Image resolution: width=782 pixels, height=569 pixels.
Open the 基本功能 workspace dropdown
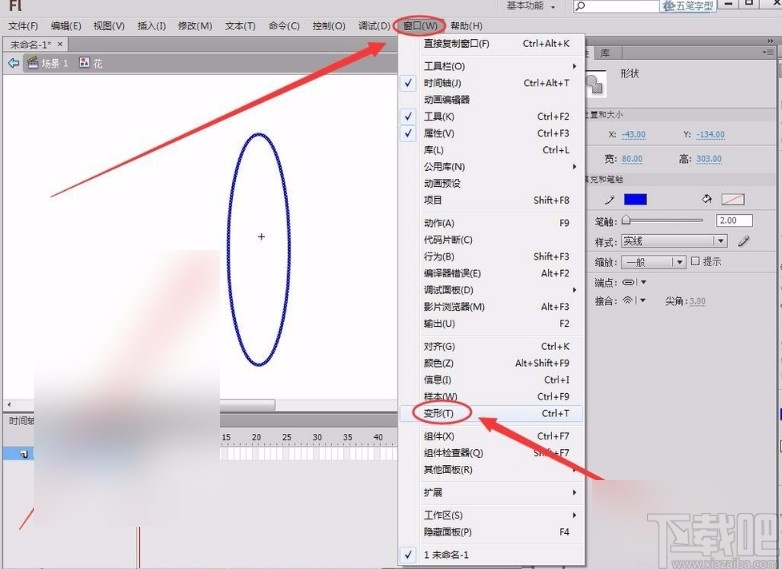coord(531,6)
